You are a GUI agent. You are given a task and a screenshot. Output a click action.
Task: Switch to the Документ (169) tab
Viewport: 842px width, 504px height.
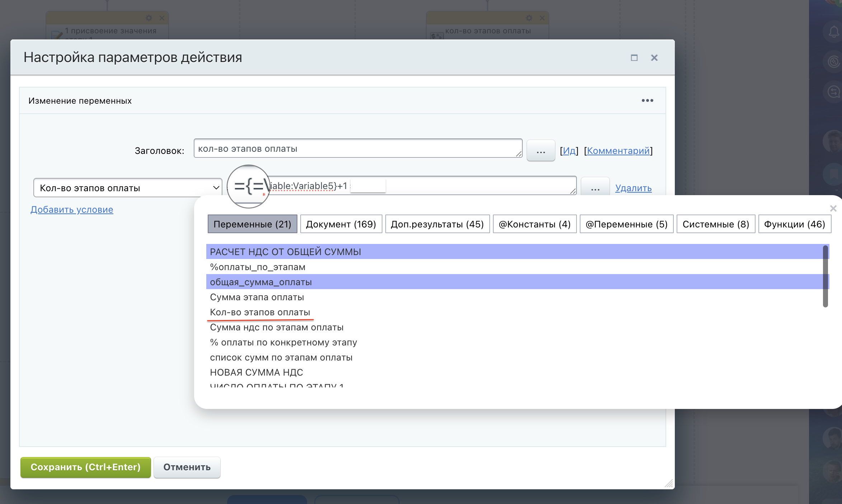(x=341, y=224)
